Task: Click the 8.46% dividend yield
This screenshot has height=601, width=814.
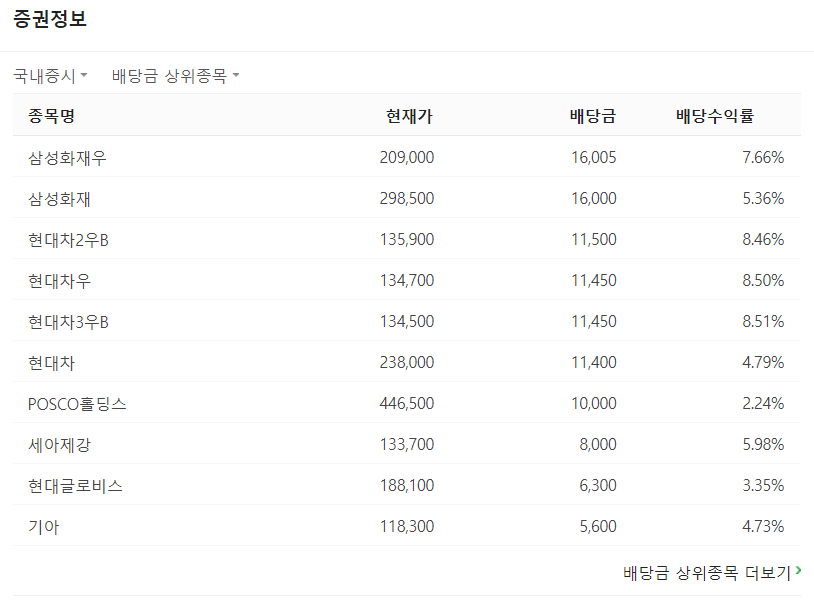Action: coord(763,239)
